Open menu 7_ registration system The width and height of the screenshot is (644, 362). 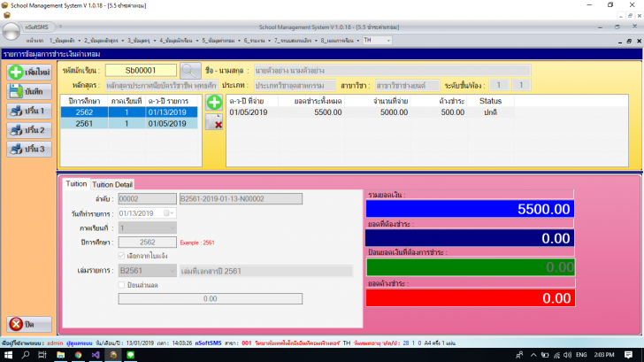click(295, 40)
